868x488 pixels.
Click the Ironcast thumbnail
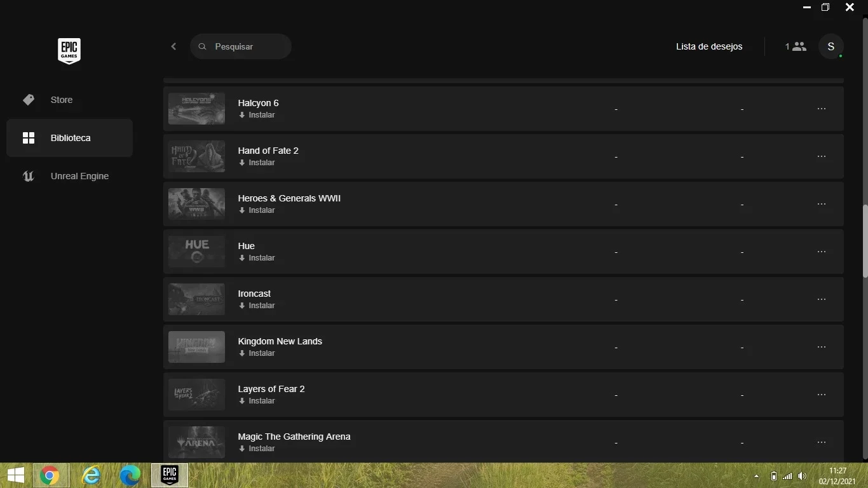click(196, 299)
